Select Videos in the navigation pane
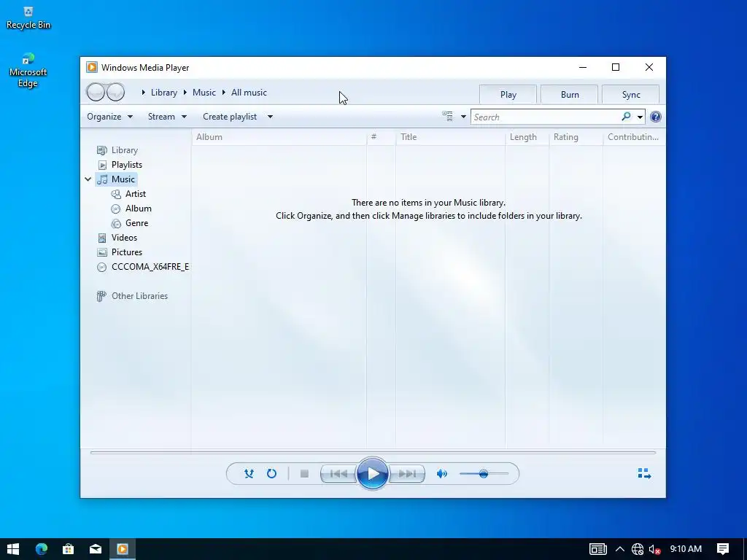Screen dimensions: 747x560 (117, 238)
